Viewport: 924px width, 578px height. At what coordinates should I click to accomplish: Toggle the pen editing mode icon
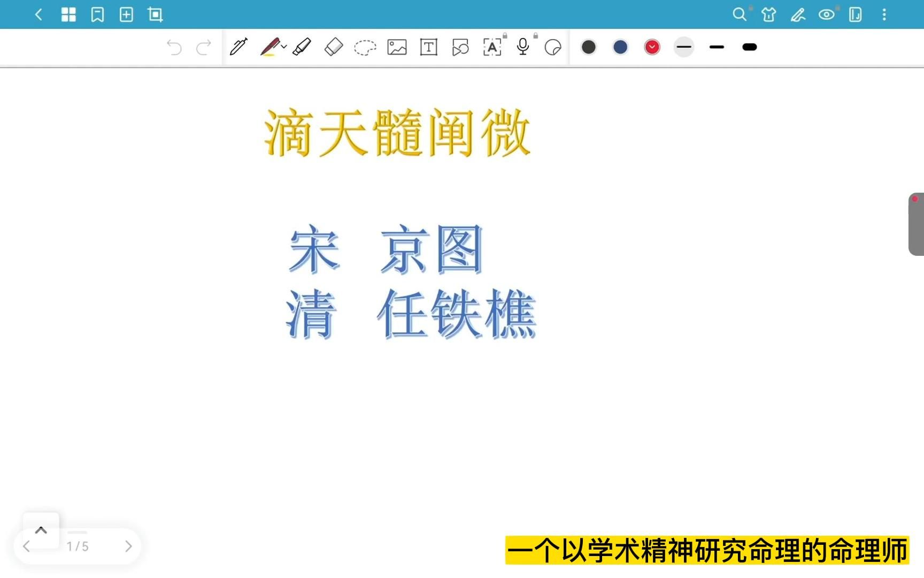pyautogui.click(x=798, y=14)
